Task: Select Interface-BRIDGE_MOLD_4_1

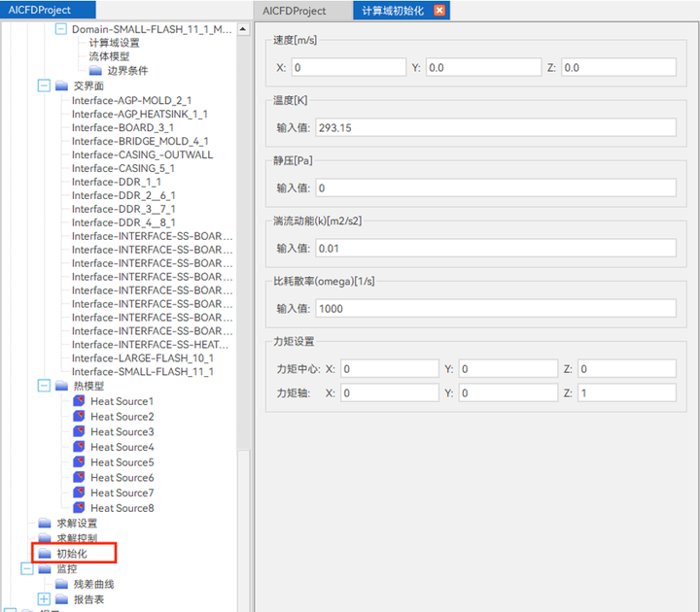Action: (x=140, y=141)
